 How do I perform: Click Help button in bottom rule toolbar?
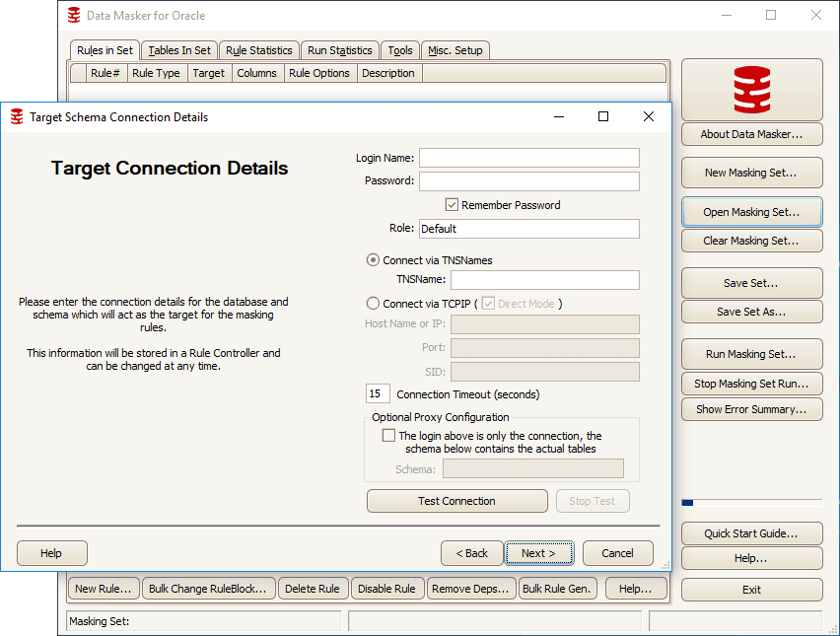pyautogui.click(x=636, y=589)
